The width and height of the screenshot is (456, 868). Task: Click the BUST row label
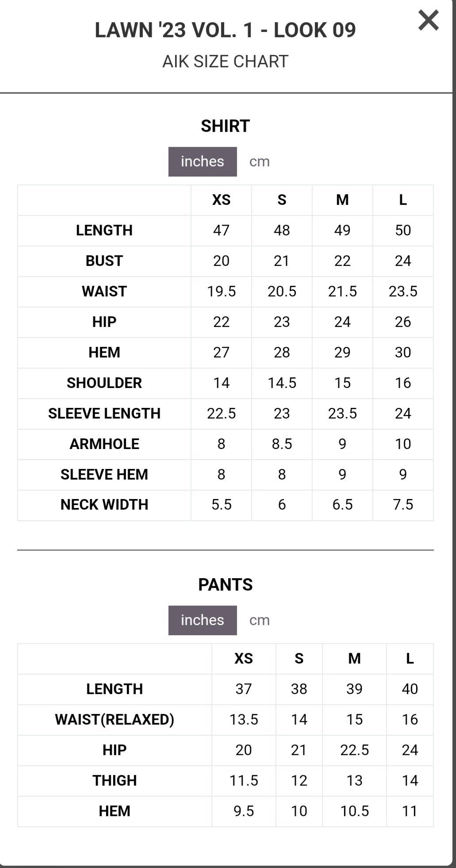[104, 261]
